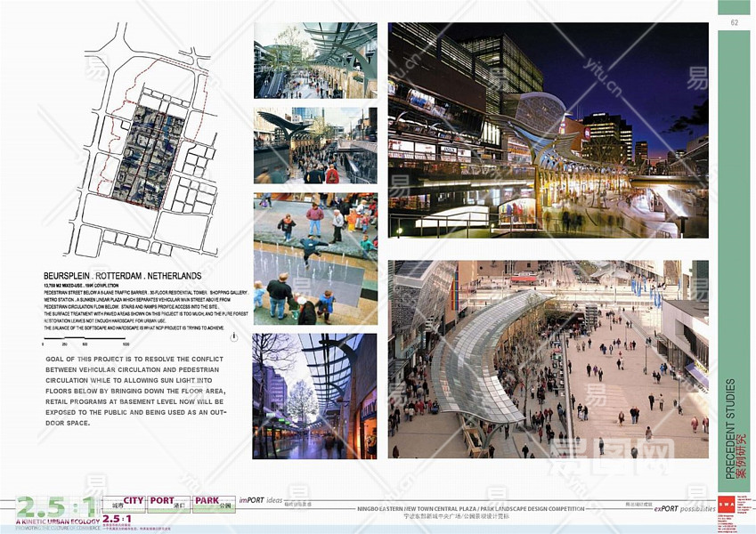Click the 'BALANCE OF THE SOFTSCAPE' sentence
The width and height of the screenshot is (756, 534).
134,328
